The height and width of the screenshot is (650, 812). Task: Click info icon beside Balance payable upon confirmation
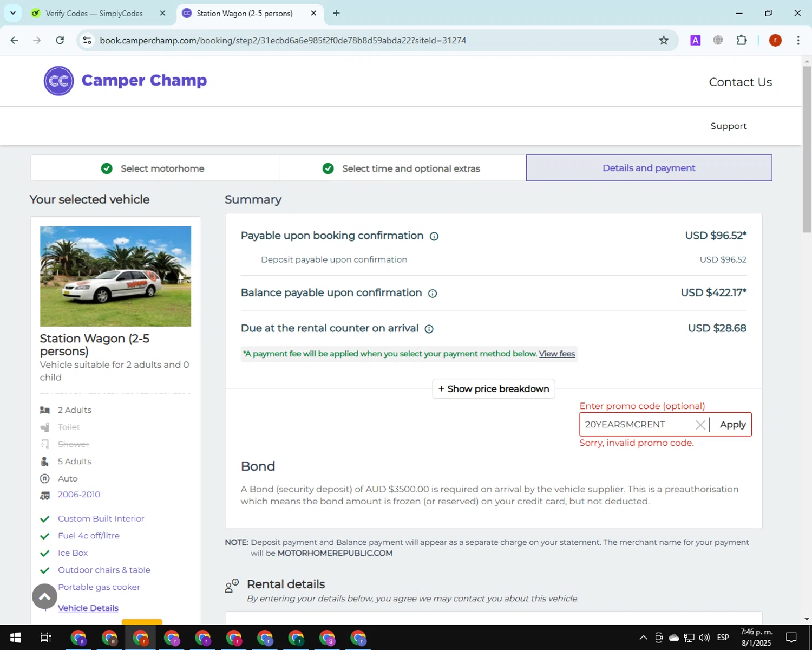click(433, 294)
